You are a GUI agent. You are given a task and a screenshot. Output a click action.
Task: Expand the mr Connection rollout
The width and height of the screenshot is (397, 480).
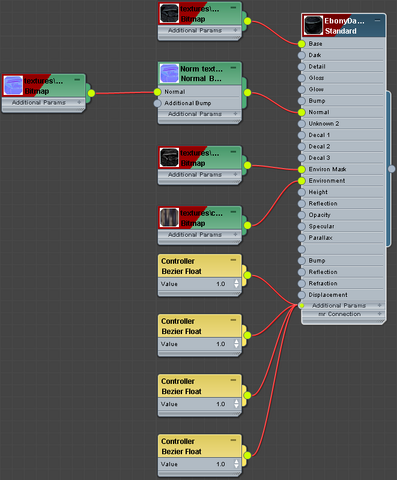[x=379, y=314]
